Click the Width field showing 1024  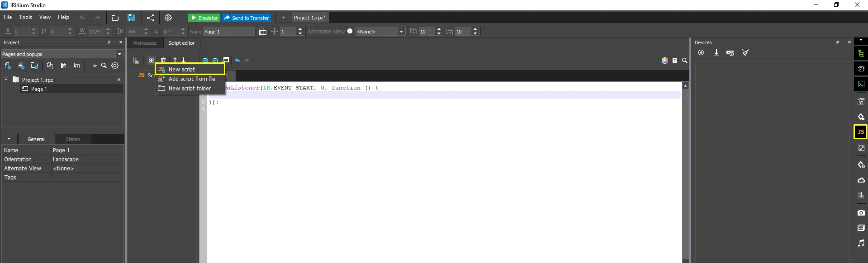click(x=95, y=31)
